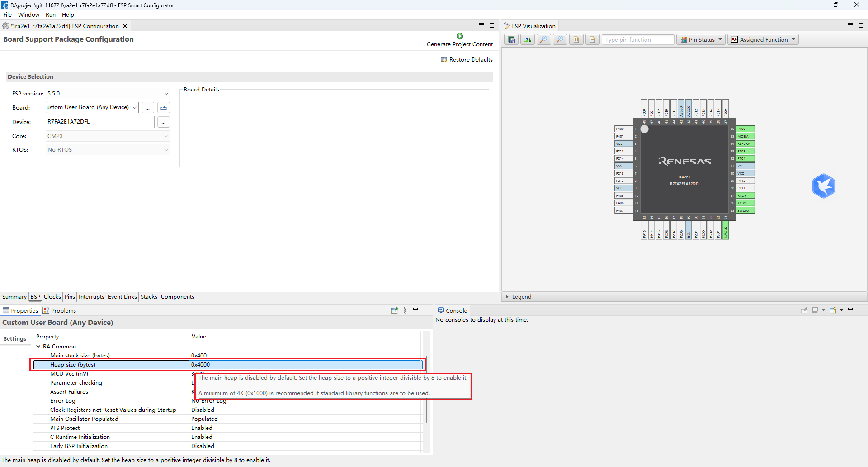Click the rotate package view icon
The image size is (868, 467).
[x=528, y=40]
